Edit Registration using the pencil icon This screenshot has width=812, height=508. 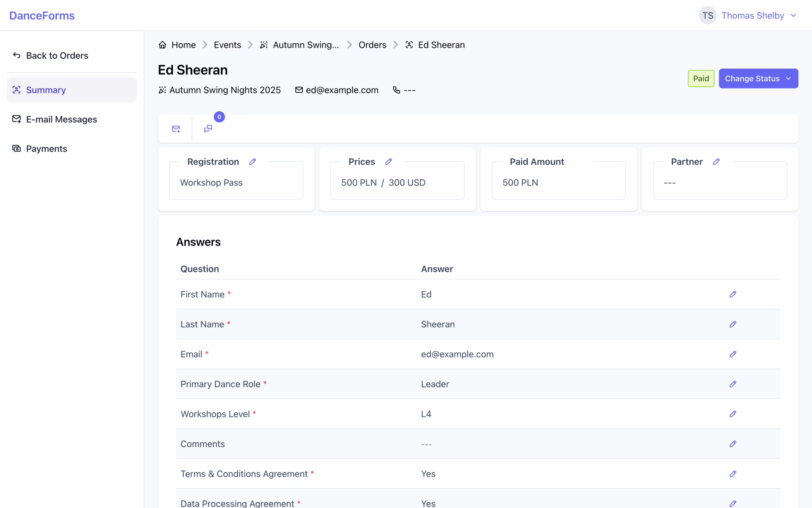coord(253,162)
